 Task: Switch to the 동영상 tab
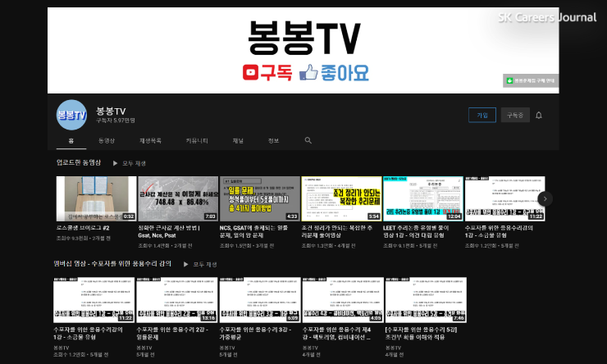point(107,141)
